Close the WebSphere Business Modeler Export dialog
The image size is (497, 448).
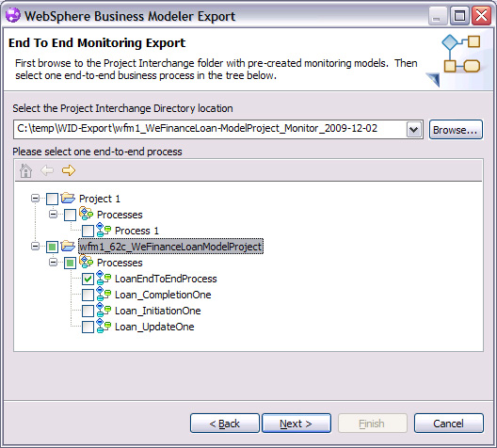[x=482, y=15]
